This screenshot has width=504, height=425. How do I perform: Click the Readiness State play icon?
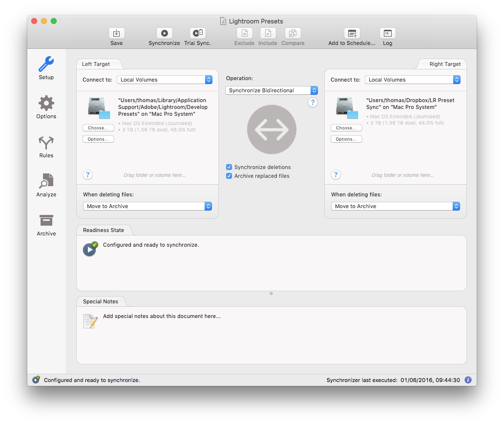point(90,249)
